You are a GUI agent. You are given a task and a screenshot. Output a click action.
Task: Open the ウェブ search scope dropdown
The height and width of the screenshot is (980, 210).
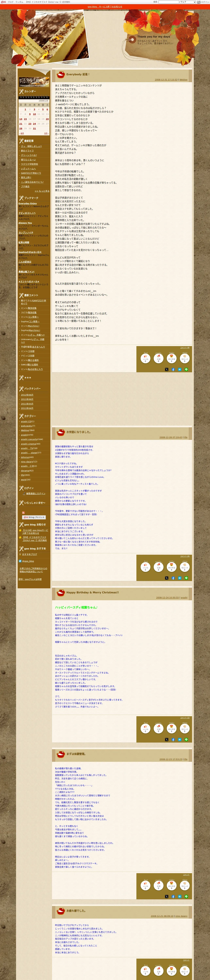tap(188, 2)
